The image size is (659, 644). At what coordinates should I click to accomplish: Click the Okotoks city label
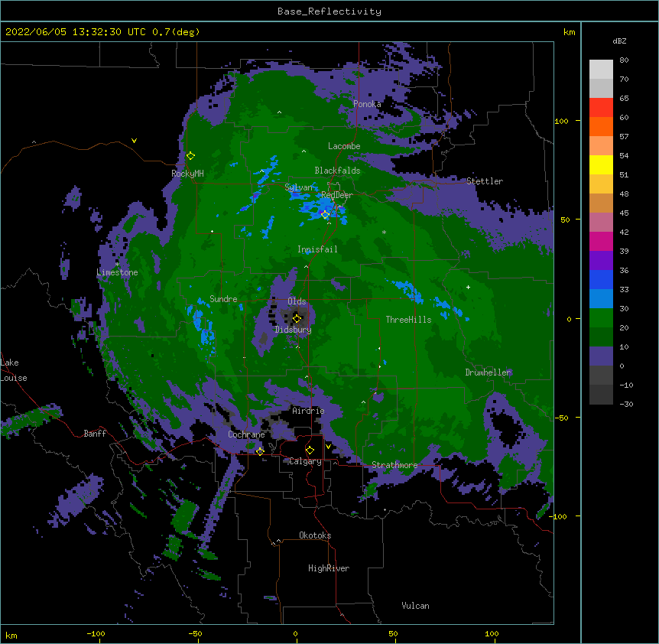315,535
